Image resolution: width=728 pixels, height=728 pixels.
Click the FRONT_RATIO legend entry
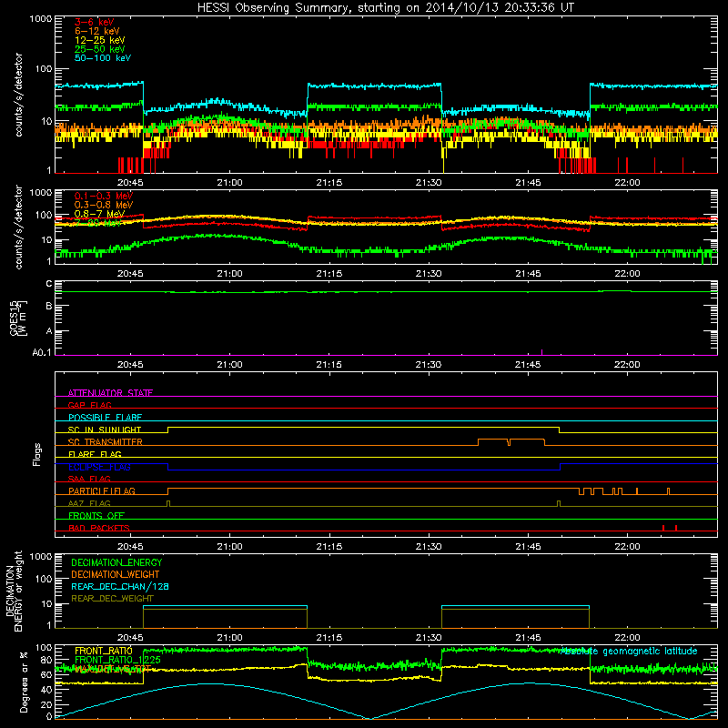[104, 651]
